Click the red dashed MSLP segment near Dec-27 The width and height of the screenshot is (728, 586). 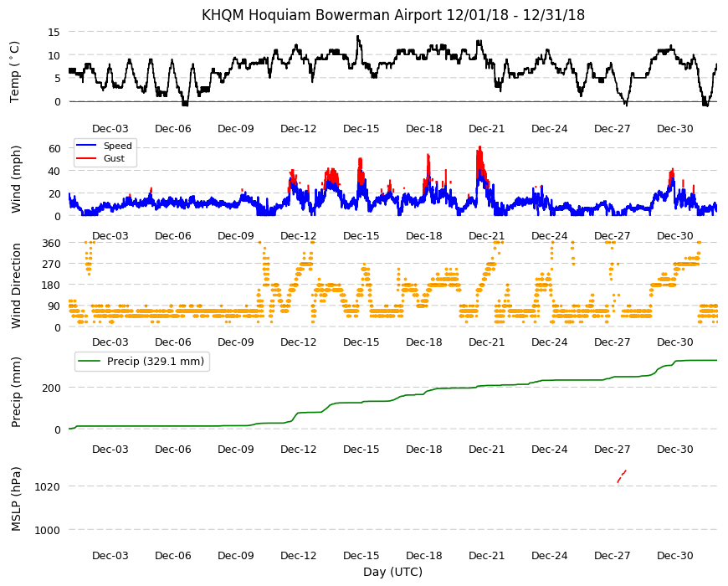pyautogui.click(x=622, y=476)
